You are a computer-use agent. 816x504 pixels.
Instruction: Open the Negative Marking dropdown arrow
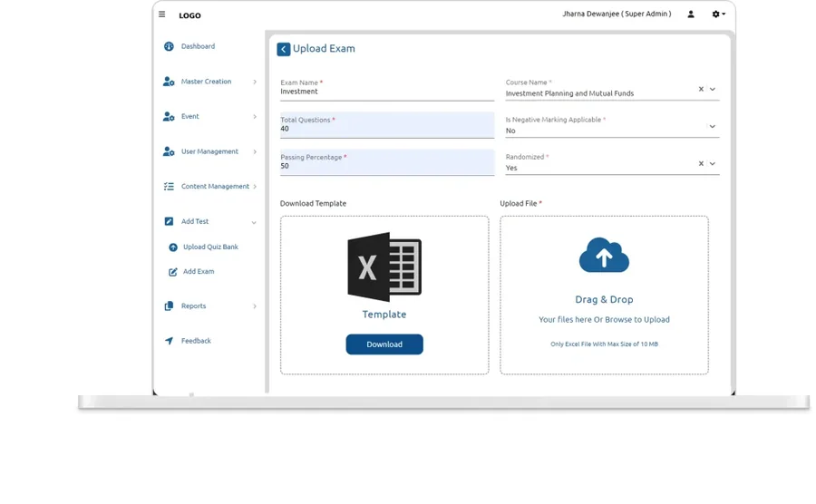click(713, 126)
